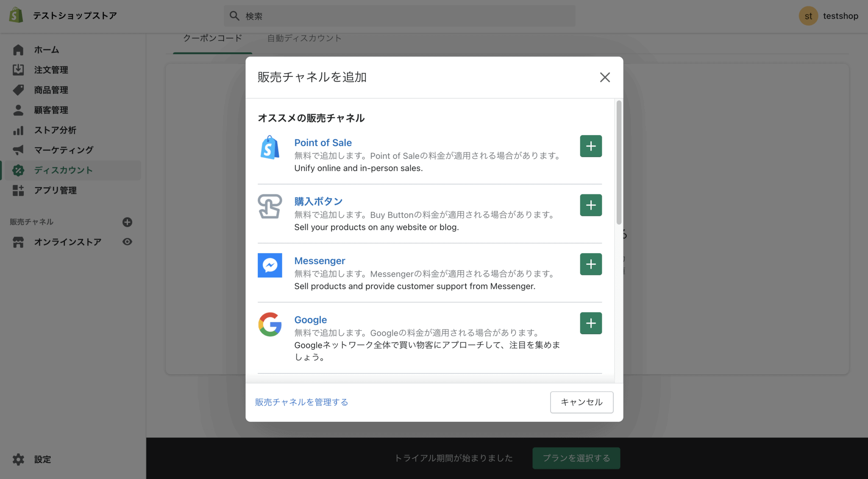Go to ストア分析 menu item
The width and height of the screenshot is (868, 479).
click(x=55, y=130)
